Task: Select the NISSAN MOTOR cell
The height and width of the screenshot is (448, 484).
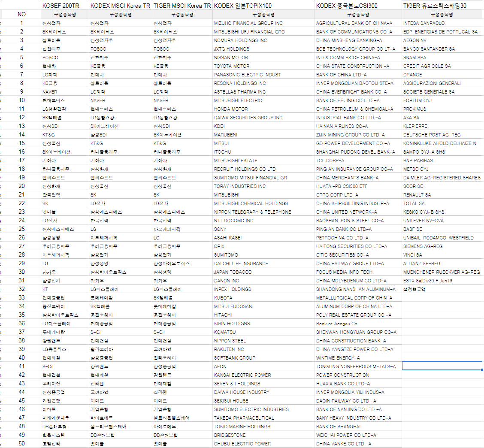Action: pyautogui.click(x=263, y=58)
